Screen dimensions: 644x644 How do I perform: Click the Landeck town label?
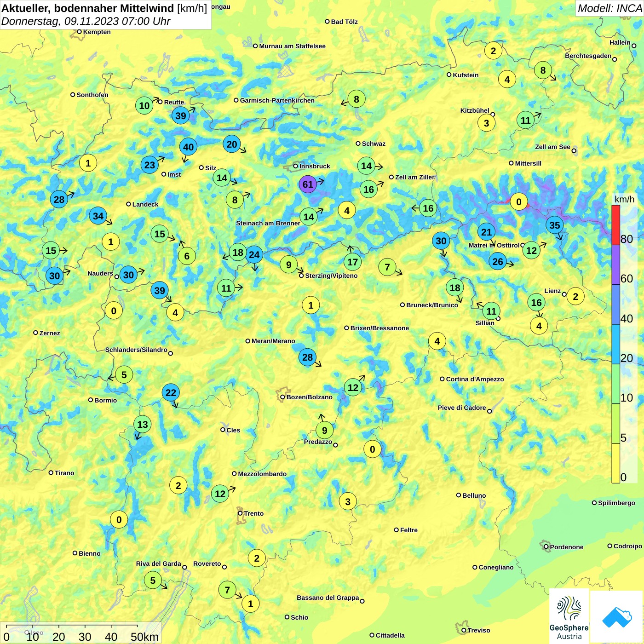pos(145,204)
